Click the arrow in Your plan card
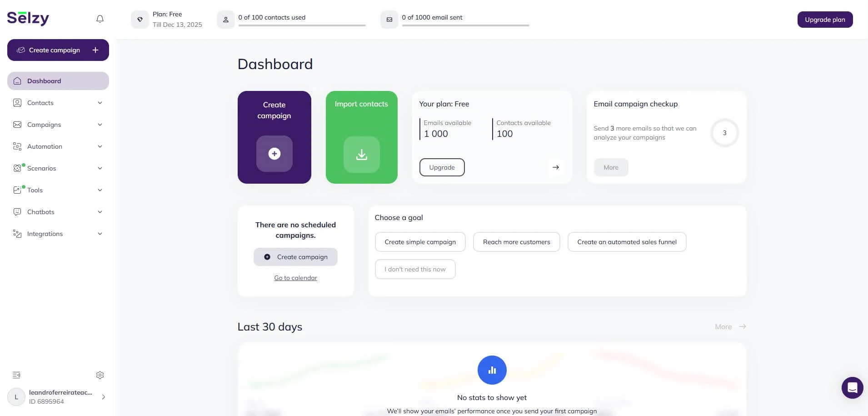Viewport: 868px width, 416px height. (x=555, y=167)
